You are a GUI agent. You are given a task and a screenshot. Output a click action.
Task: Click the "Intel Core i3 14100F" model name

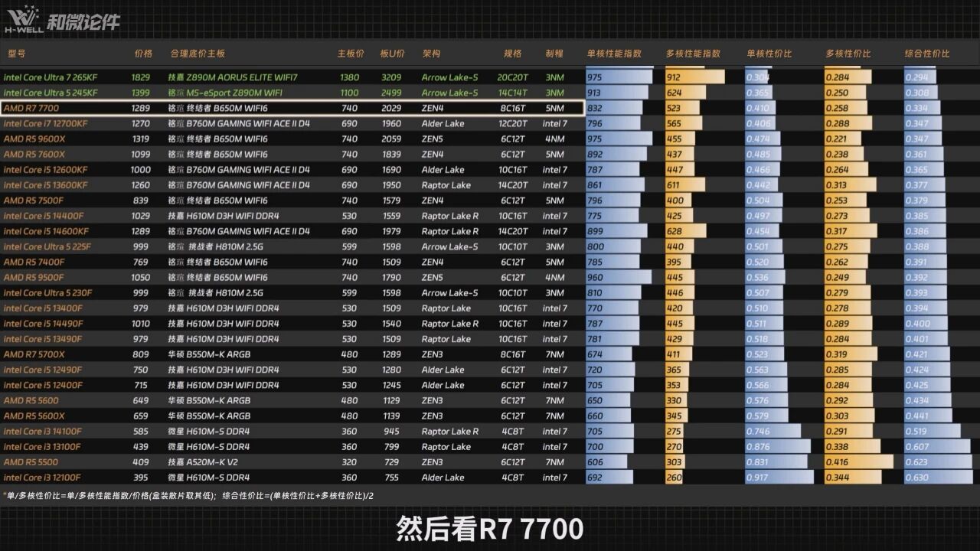(42, 432)
